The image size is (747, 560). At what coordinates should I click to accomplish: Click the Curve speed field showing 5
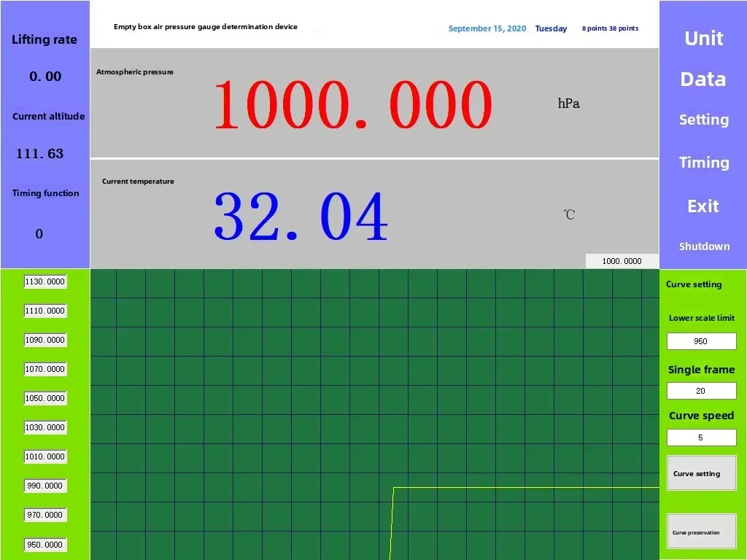coord(701,437)
